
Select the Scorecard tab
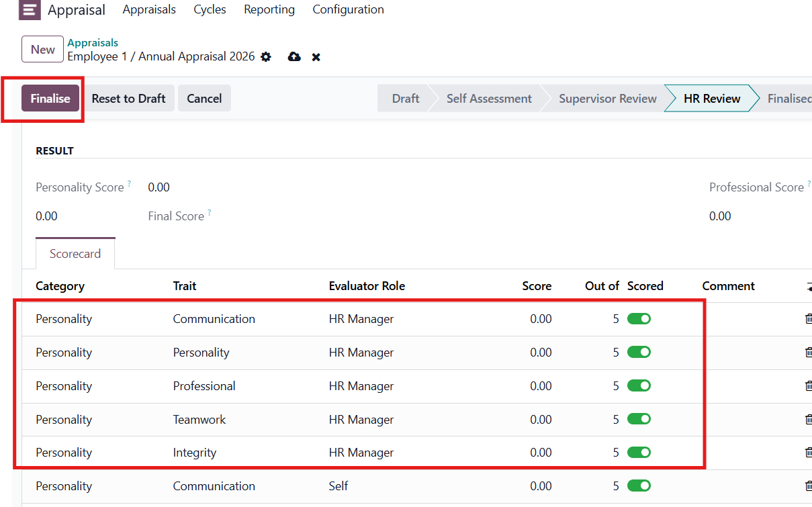pyautogui.click(x=75, y=254)
